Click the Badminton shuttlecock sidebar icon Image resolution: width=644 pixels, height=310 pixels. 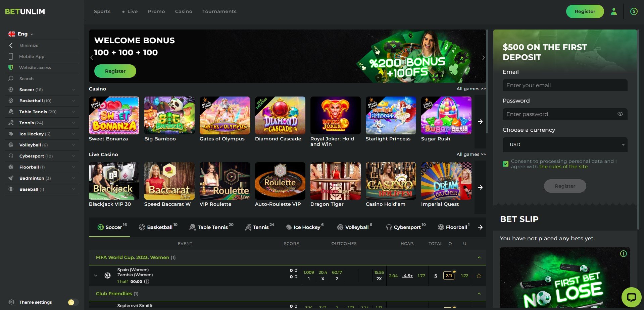point(11,178)
